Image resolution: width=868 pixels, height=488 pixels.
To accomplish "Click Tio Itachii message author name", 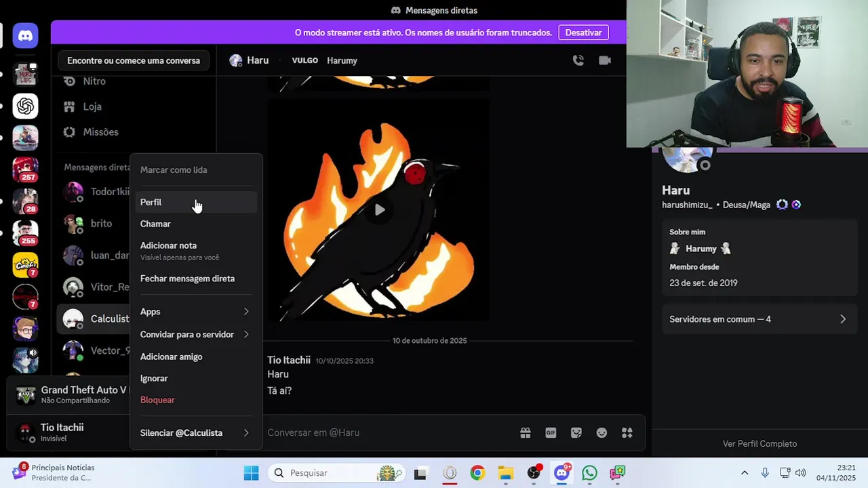I will pos(289,360).
